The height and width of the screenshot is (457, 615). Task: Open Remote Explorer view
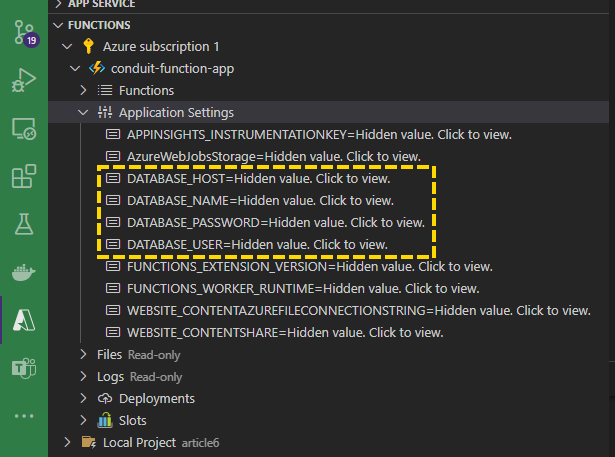click(24, 129)
